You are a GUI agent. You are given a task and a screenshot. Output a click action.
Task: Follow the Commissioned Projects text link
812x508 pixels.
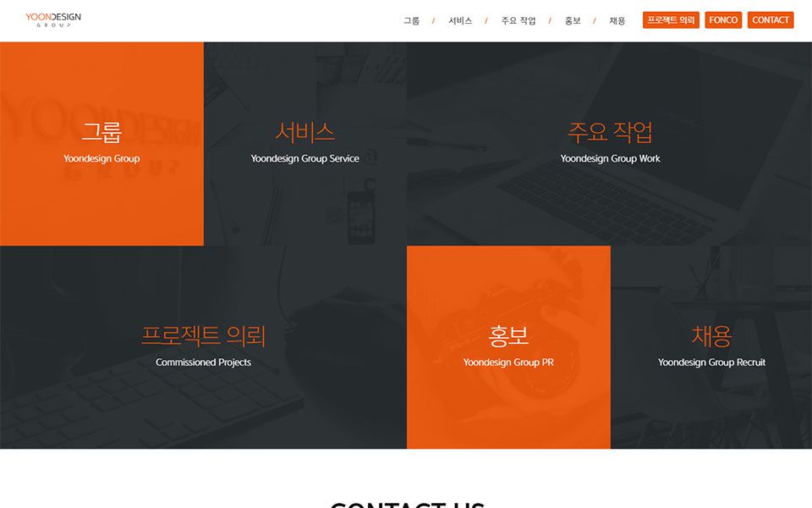(x=203, y=362)
